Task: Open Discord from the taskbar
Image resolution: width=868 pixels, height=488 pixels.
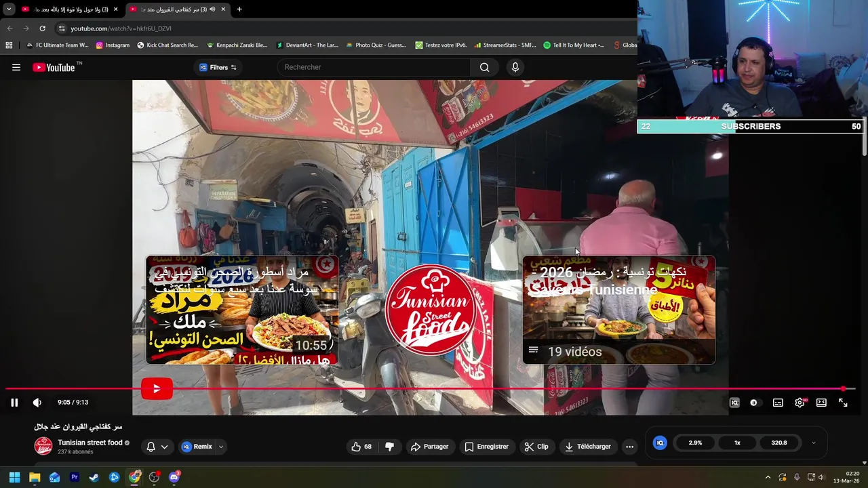Action: point(174,477)
